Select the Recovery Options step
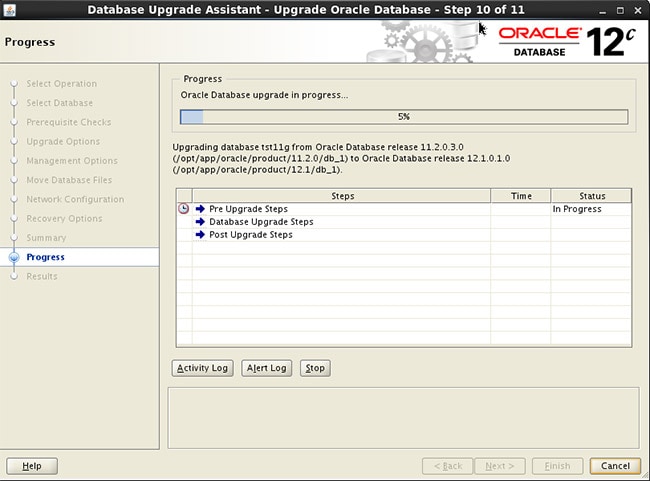 [64, 219]
